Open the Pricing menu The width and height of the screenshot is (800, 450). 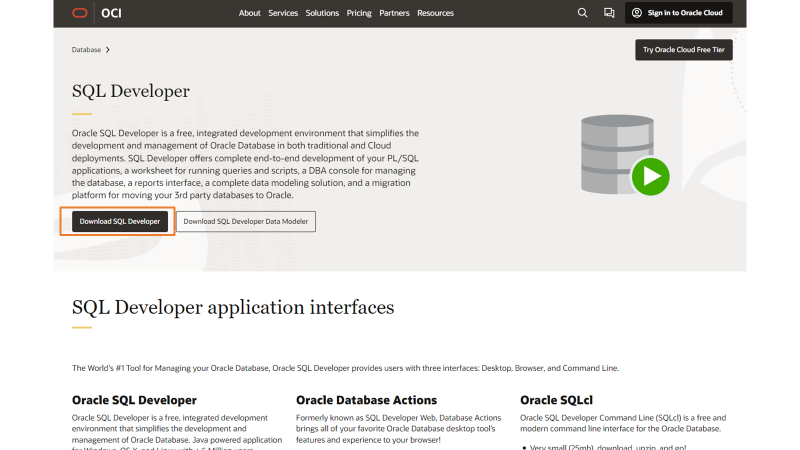tap(359, 13)
